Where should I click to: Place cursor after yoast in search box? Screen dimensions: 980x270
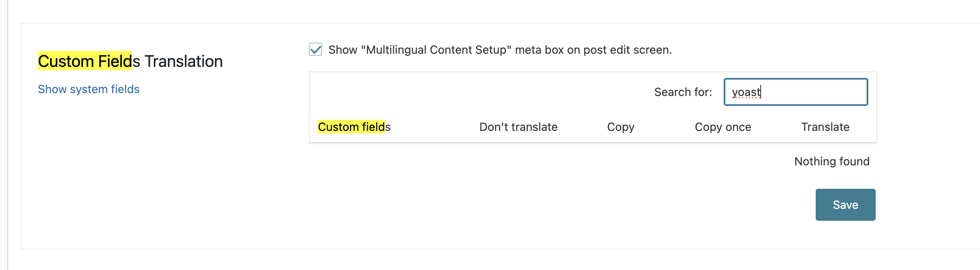761,92
